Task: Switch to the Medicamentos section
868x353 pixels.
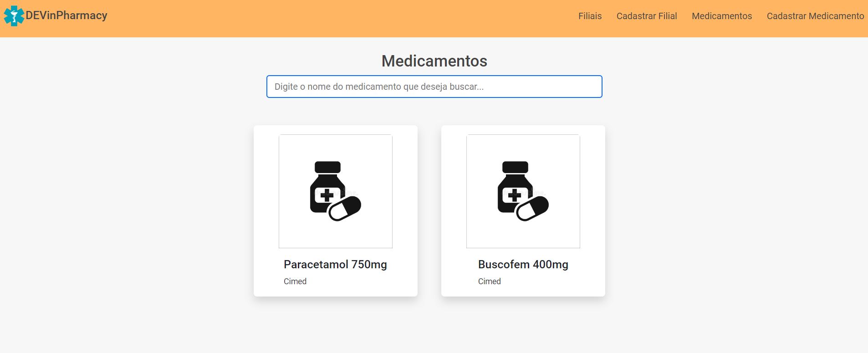Action: click(722, 16)
